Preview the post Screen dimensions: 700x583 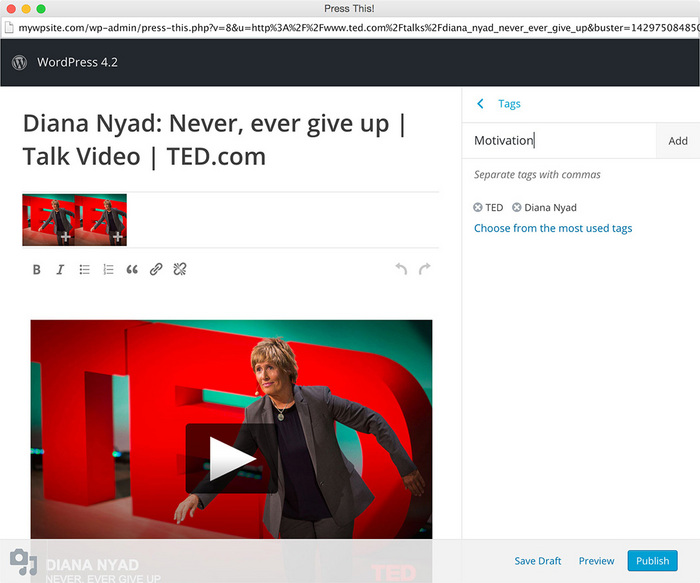click(x=596, y=561)
